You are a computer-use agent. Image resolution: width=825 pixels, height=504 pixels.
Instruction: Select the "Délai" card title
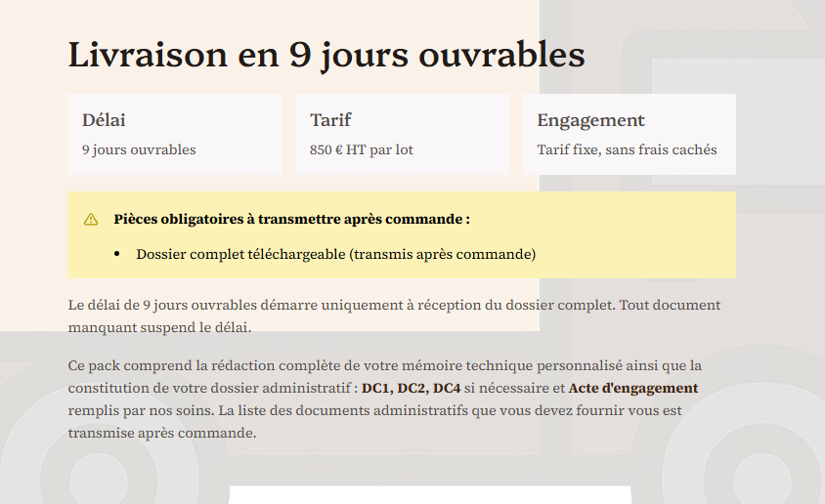(104, 120)
